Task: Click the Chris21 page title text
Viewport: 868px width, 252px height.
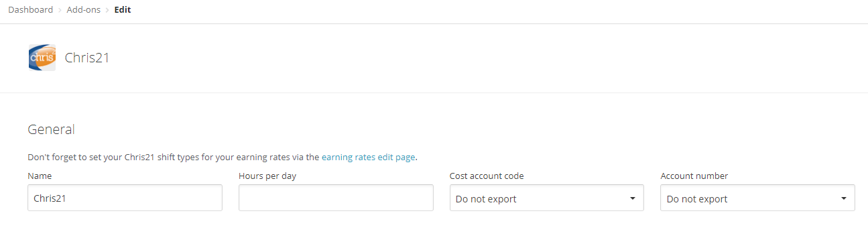Action: (87, 58)
